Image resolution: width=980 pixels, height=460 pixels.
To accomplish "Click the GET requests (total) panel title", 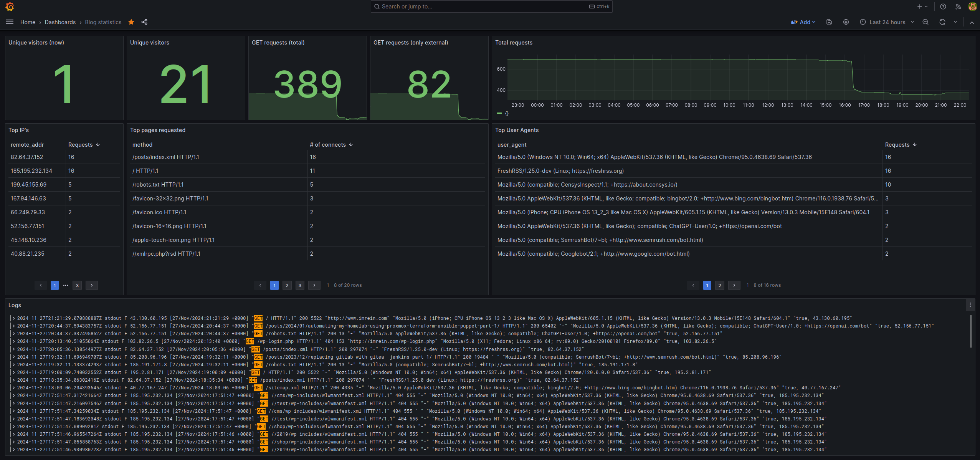I will [278, 43].
